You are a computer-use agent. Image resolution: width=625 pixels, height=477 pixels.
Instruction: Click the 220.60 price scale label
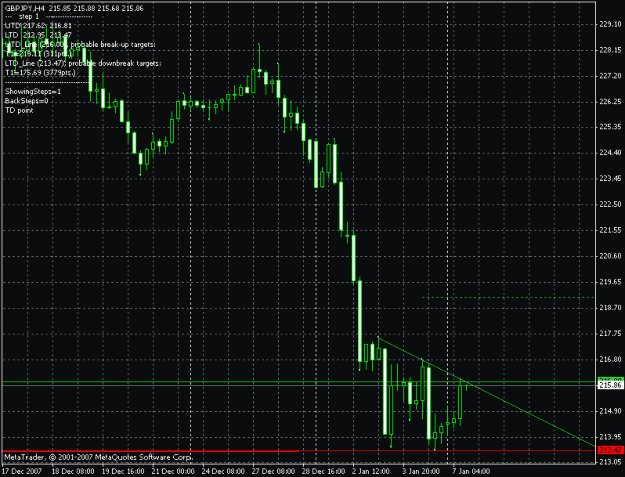pyautogui.click(x=610, y=256)
